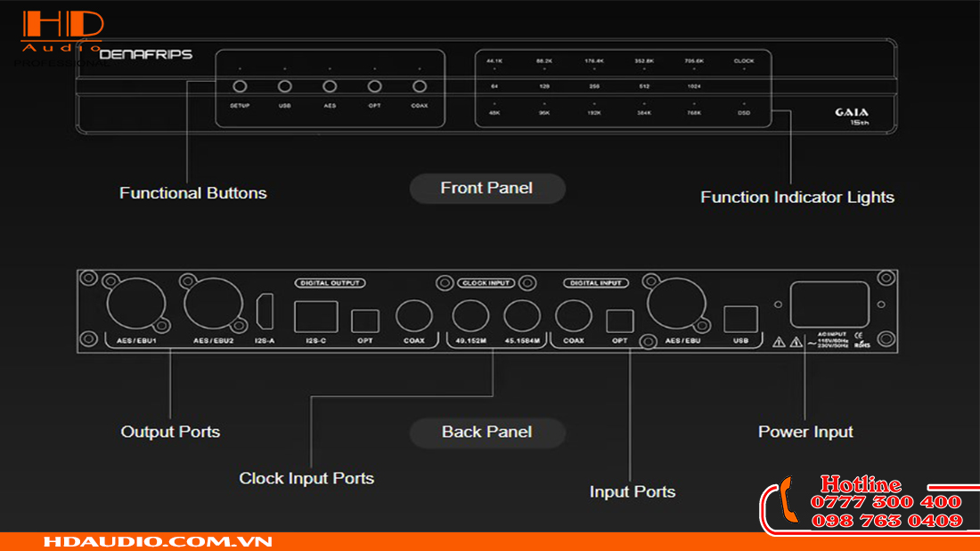Click the HD Audio logo
Screen dimensions: 980x551
coord(61,31)
